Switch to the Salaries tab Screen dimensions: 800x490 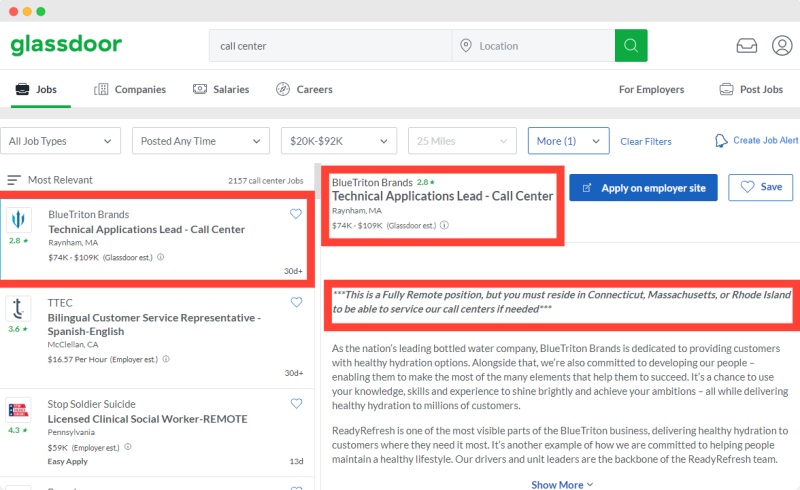pyautogui.click(x=221, y=89)
